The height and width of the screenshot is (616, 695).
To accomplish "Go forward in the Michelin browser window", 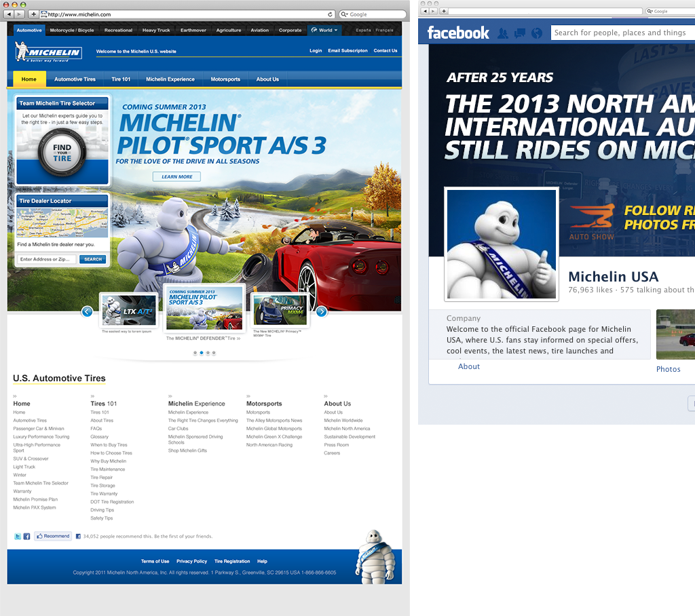I will (20, 14).
